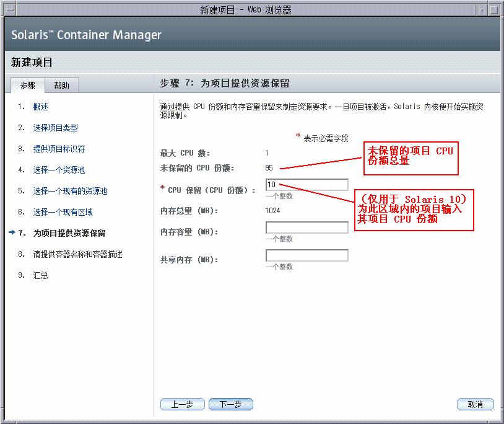Click the 最大 CPU 数 value 1
504x424 pixels.
[267, 153]
